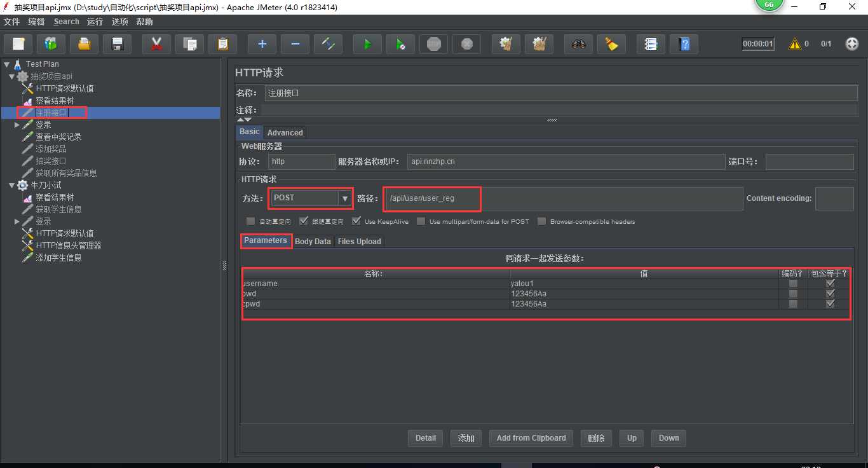This screenshot has width=868, height=468.
Task: Click Start no pauses icon
Action: (x=400, y=44)
